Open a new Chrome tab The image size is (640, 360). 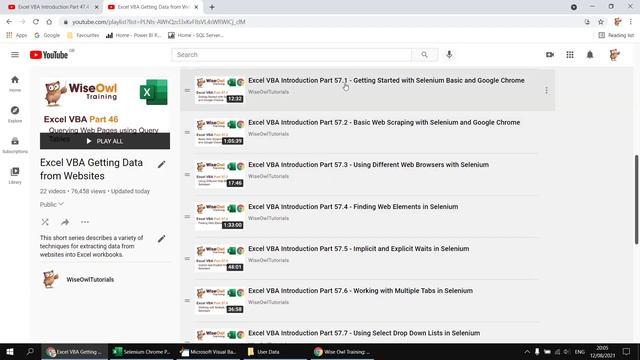pyautogui.click(x=212, y=7)
